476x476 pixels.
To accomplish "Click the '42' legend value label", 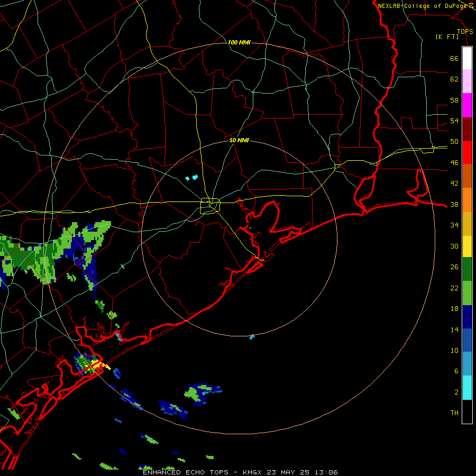I will pos(454,184).
